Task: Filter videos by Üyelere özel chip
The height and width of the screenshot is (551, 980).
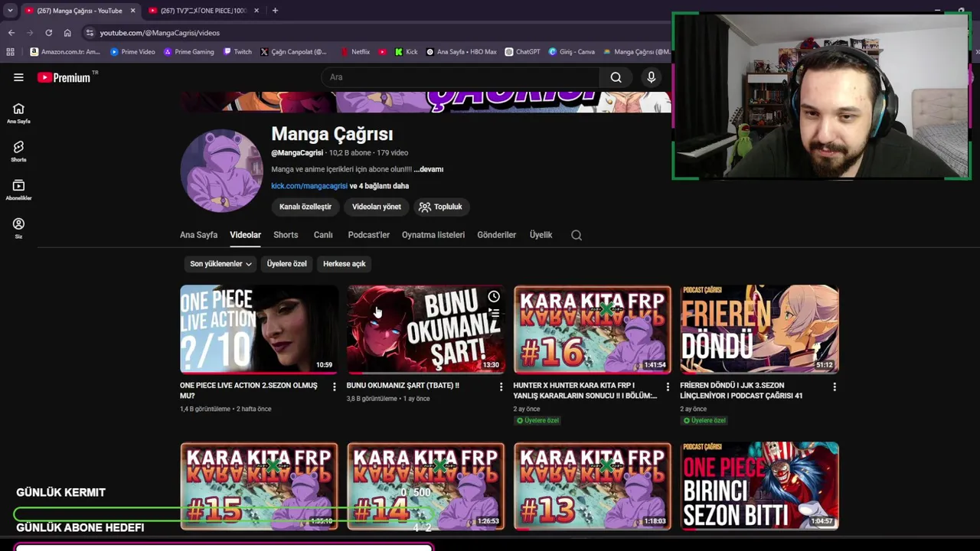Action: pos(286,264)
